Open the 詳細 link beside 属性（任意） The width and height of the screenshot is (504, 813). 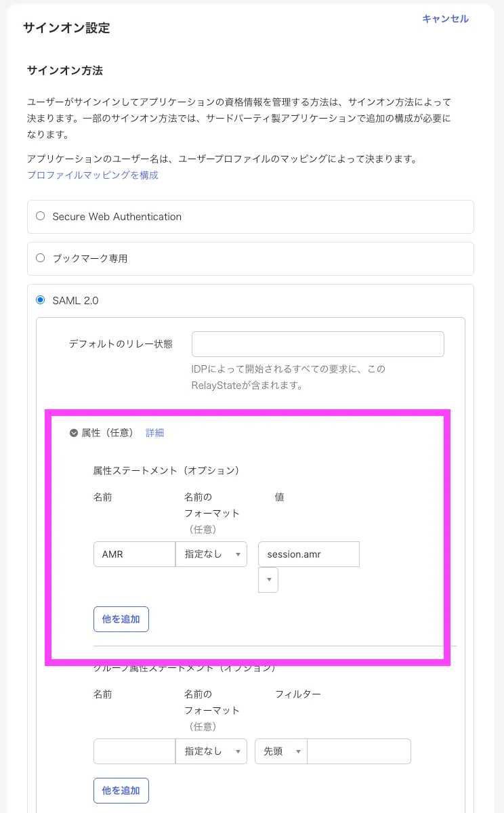click(155, 433)
